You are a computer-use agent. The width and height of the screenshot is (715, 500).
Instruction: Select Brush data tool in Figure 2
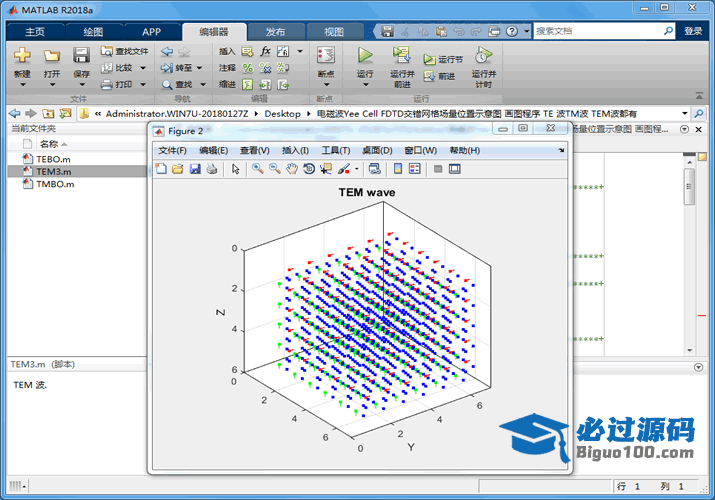(x=343, y=169)
